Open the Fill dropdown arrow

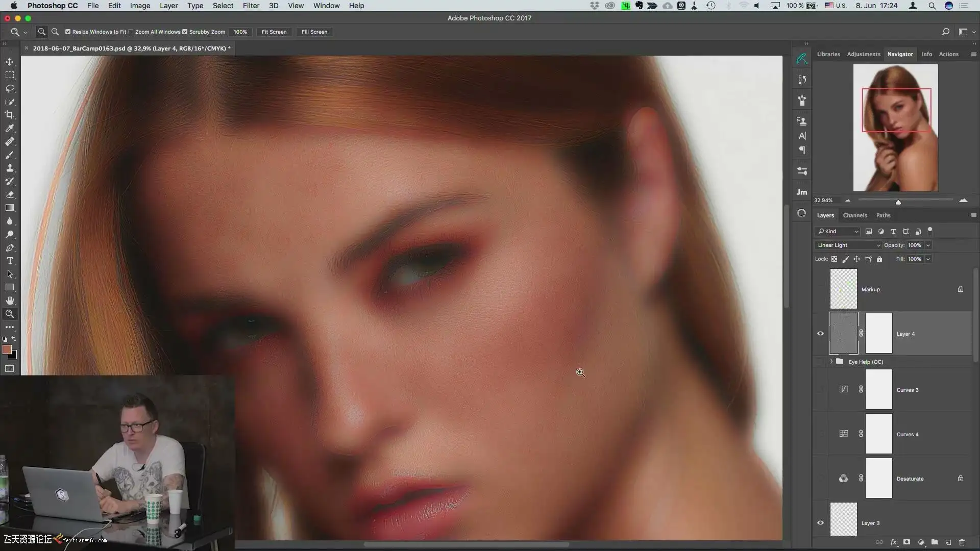pos(928,259)
